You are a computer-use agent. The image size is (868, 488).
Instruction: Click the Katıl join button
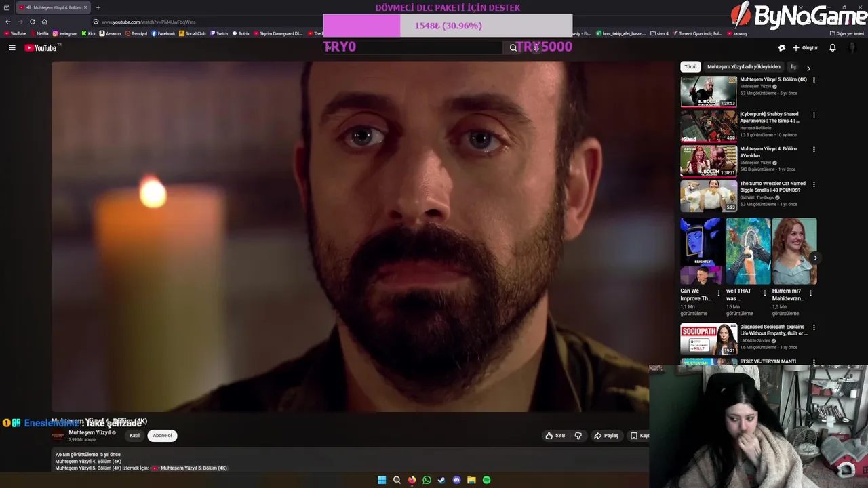[134, 436]
